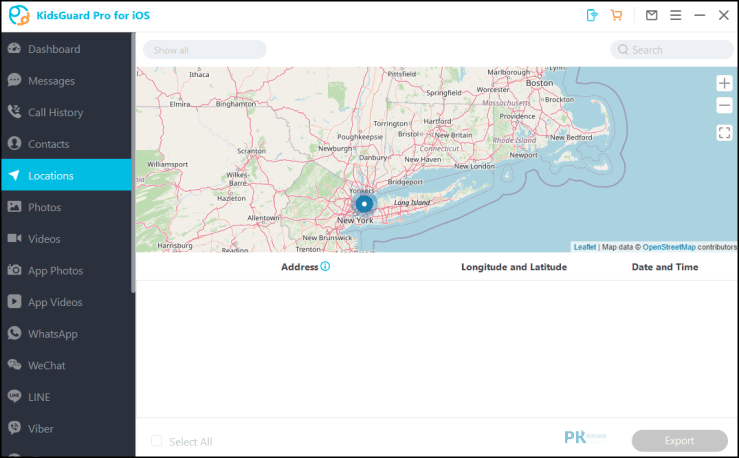Viewport: 739px width, 458px height.
Task: Click the blue location marker on map
Action: (x=364, y=204)
